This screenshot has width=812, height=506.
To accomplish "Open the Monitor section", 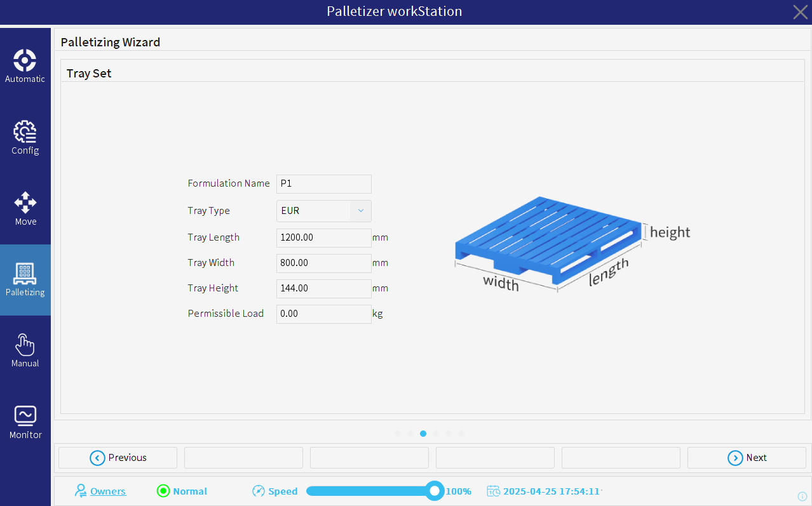I will click(x=25, y=422).
